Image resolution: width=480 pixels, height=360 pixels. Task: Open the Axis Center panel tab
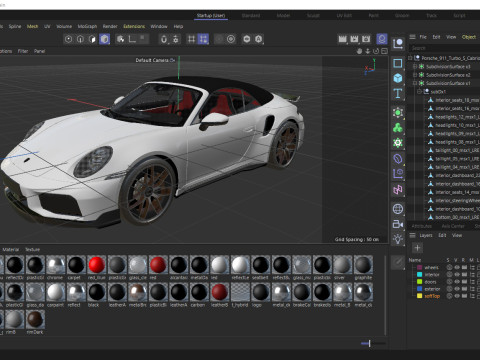click(x=453, y=226)
